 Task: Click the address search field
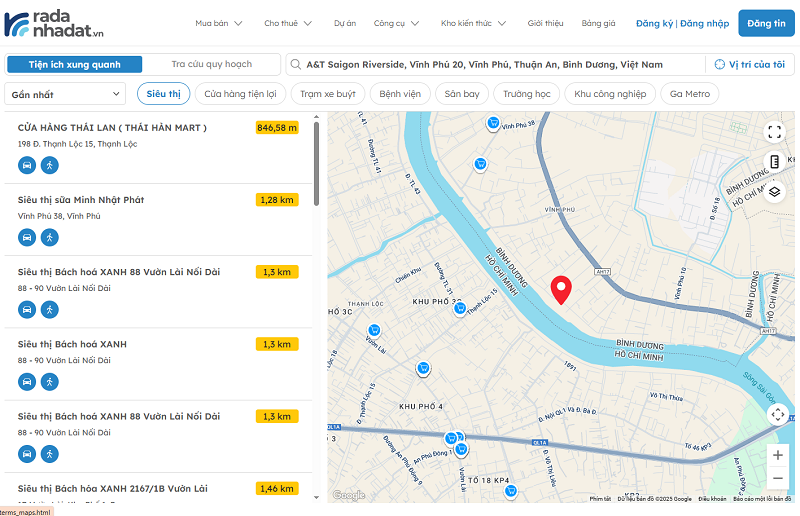tap(490, 64)
